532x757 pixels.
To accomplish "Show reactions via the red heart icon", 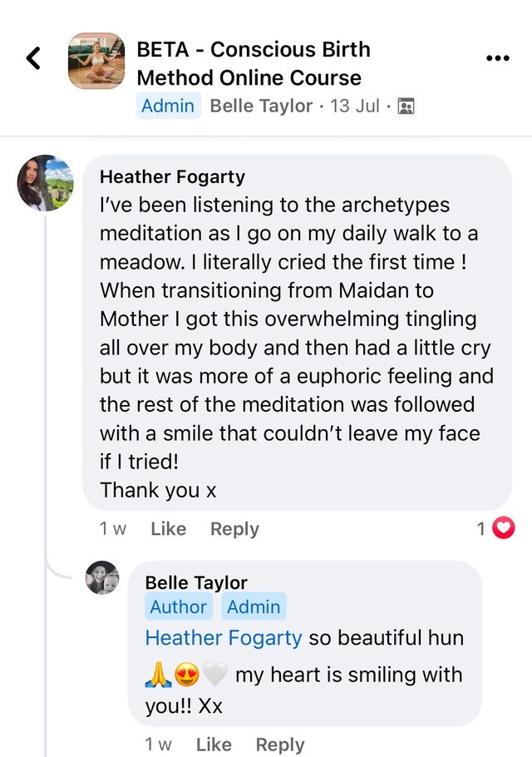I will (504, 528).
